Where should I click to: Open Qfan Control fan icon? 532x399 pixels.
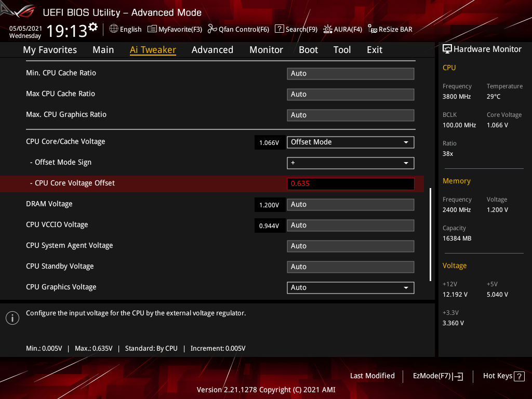[212, 29]
